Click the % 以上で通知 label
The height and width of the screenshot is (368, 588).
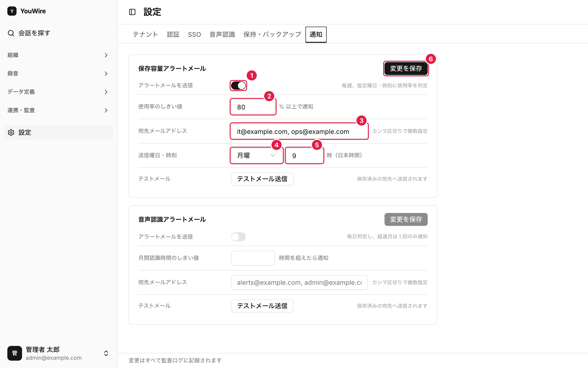(x=296, y=106)
